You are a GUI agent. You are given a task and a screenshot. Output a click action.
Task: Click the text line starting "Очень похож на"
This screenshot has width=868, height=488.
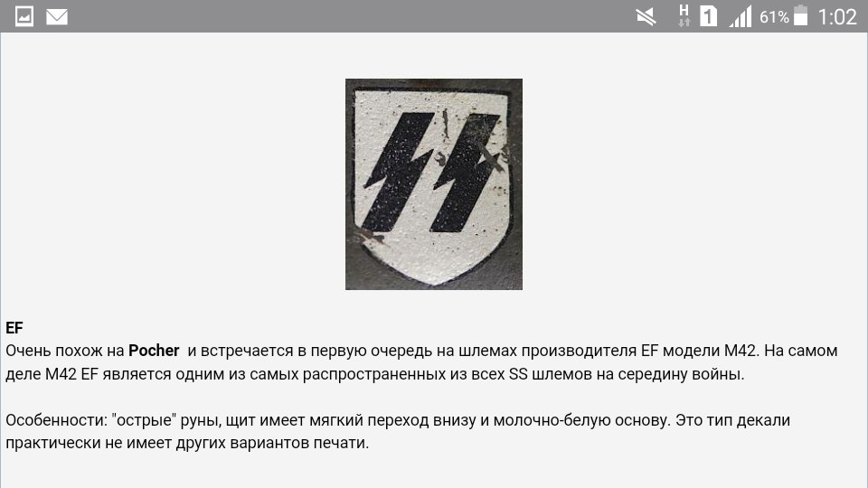point(421,351)
